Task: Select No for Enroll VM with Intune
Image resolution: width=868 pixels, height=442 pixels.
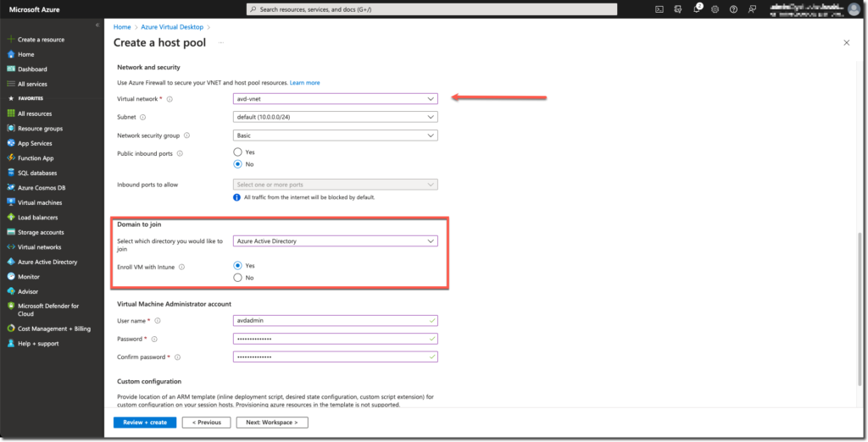Action: (237, 278)
